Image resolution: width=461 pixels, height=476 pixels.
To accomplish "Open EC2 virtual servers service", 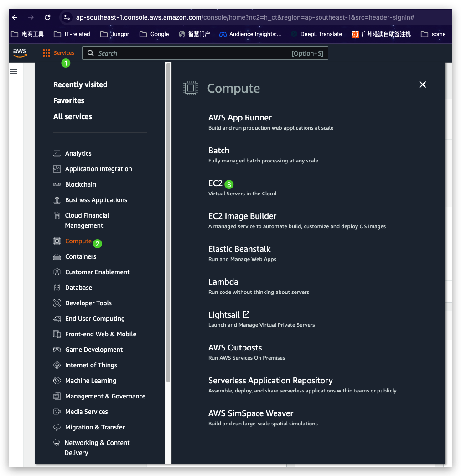I will (215, 183).
